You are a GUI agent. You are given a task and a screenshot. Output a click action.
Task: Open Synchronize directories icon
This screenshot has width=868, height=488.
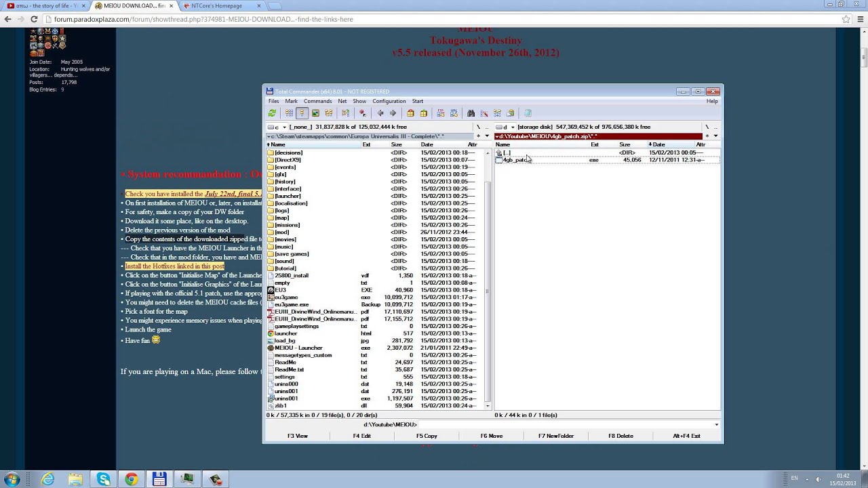(x=497, y=113)
